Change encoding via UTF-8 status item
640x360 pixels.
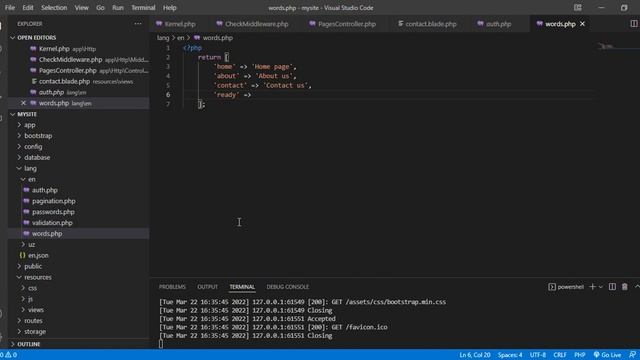click(538, 355)
